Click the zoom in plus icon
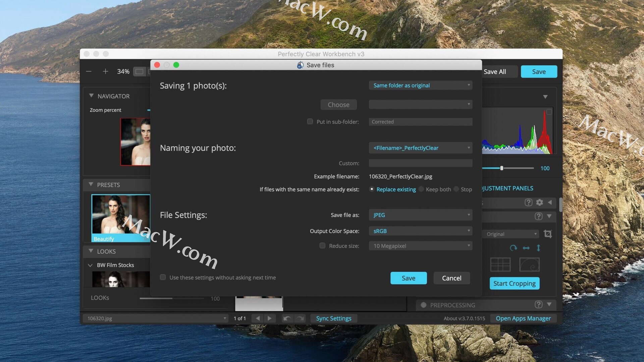644x362 pixels. tap(105, 71)
